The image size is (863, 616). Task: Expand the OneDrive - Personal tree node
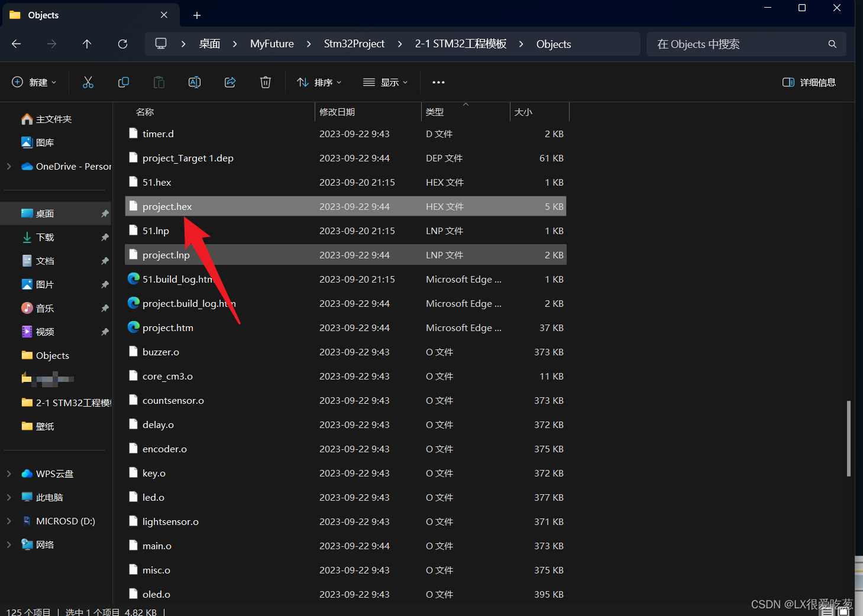point(9,166)
